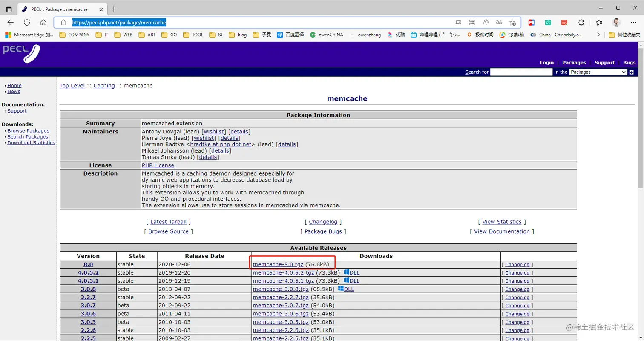Download Windows DLL for memcache 4.0.5.2
644x341 pixels.
351,273
